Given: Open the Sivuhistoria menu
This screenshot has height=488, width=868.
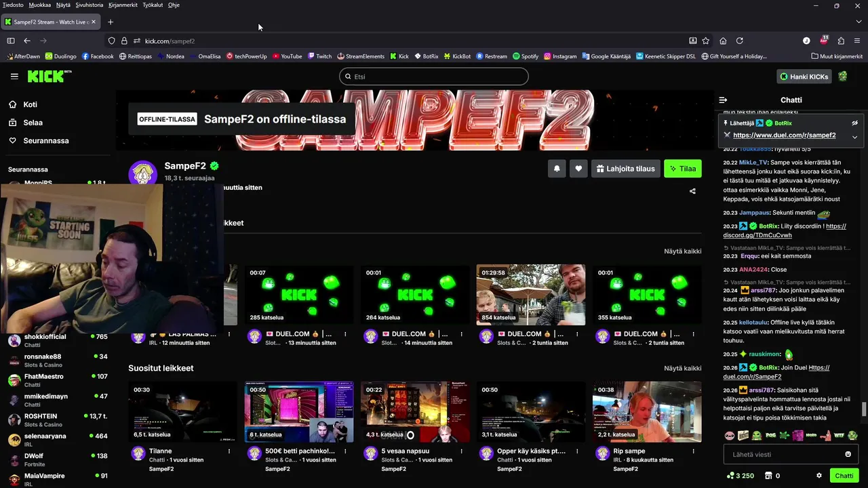Looking at the screenshot, I should [90, 5].
